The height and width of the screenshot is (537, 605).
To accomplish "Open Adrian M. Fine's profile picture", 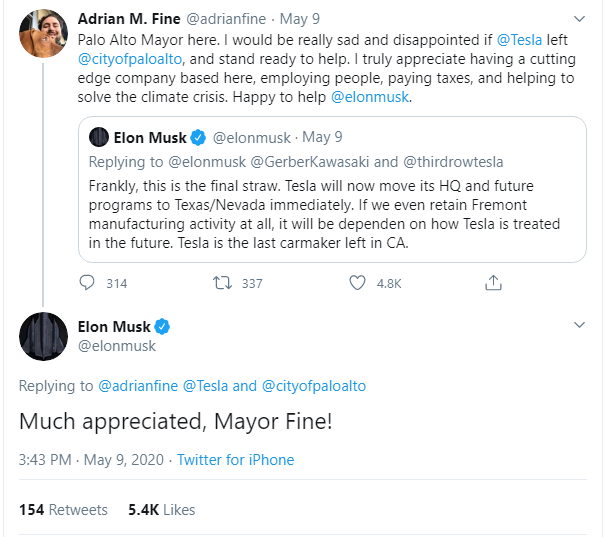I will click(x=43, y=35).
